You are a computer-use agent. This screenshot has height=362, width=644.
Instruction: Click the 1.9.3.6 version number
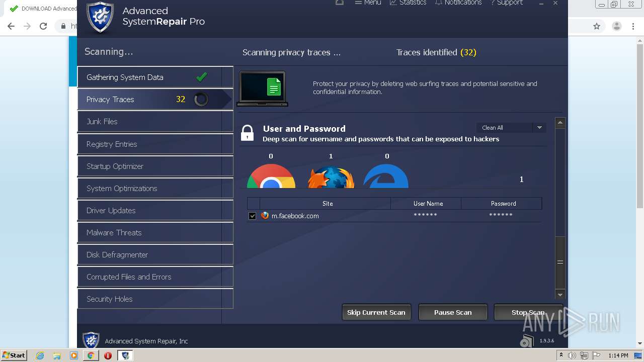547,341
